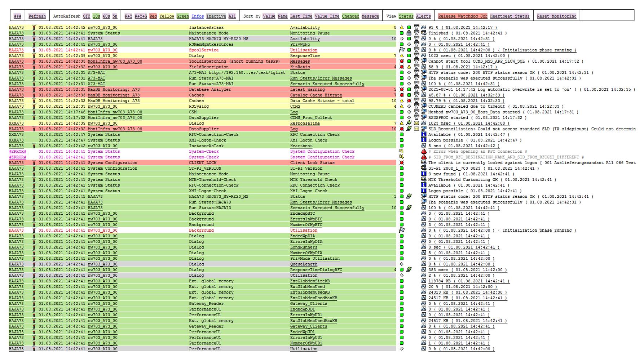Click the padlock icon in Maintenance Mode row
644x362 pixels.
(x=409, y=33)
